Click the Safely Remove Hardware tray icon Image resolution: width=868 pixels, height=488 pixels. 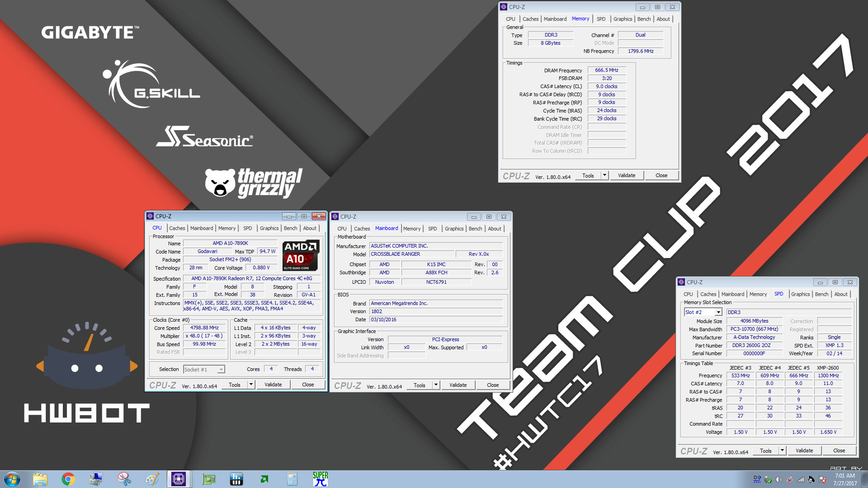[x=768, y=479]
